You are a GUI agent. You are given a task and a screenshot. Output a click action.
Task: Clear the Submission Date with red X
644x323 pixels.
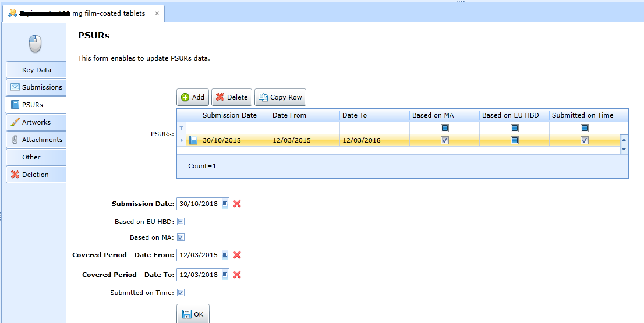237,204
